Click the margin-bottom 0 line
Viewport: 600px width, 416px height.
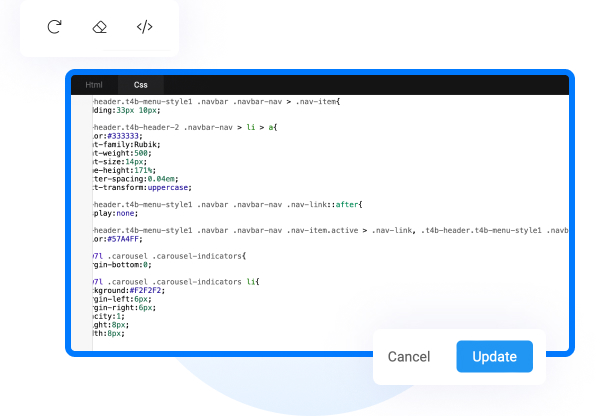tap(122, 264)
